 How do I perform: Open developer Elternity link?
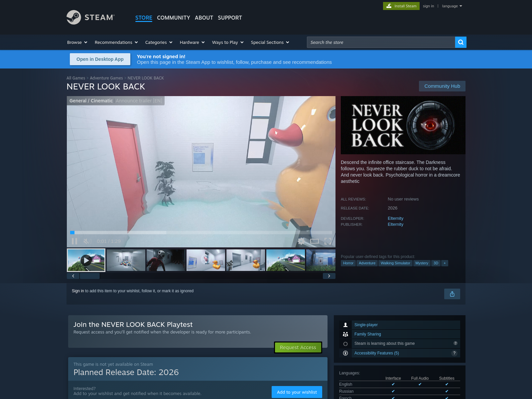(395, 218)
